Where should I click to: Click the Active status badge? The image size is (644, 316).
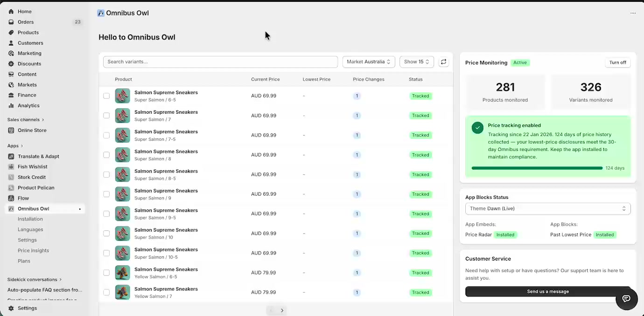(x=520, y=62)
